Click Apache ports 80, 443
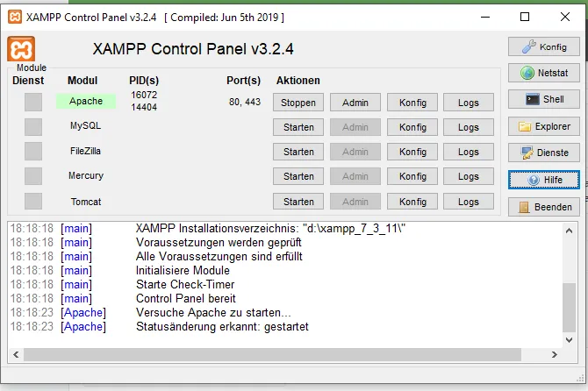 coord(245,102)
